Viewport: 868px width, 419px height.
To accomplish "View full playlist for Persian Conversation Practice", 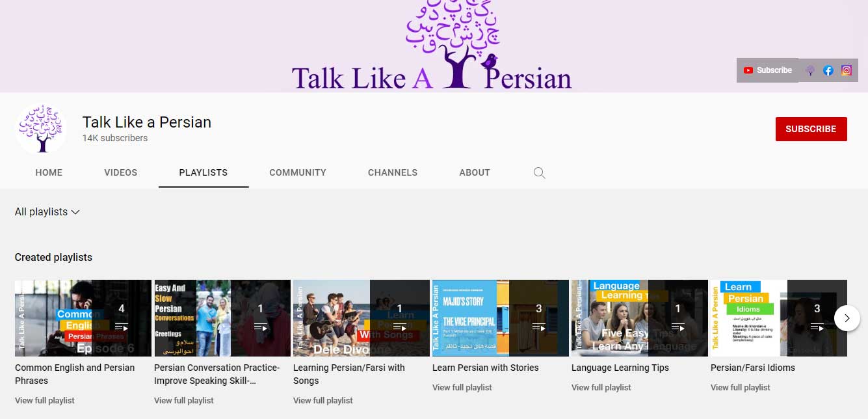I will click(184, 400).
